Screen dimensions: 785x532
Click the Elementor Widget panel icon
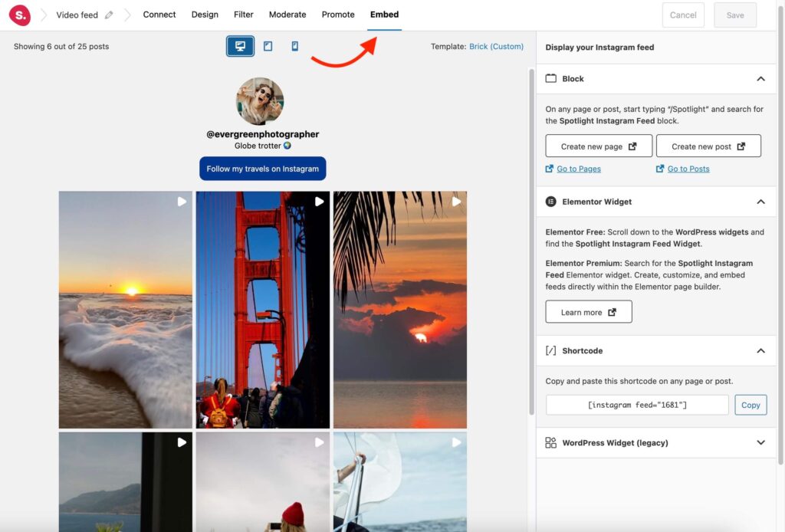tap(550, 202)
